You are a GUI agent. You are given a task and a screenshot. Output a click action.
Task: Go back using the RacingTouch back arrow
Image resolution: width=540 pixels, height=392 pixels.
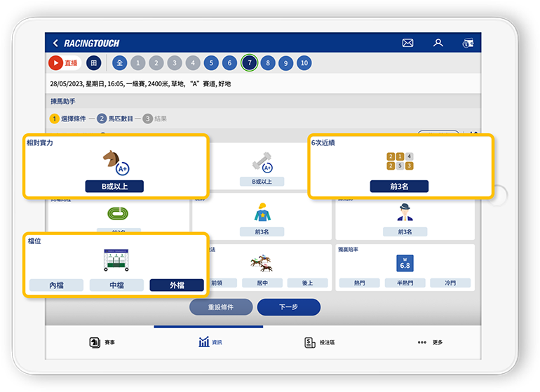[x=56, y=43]
